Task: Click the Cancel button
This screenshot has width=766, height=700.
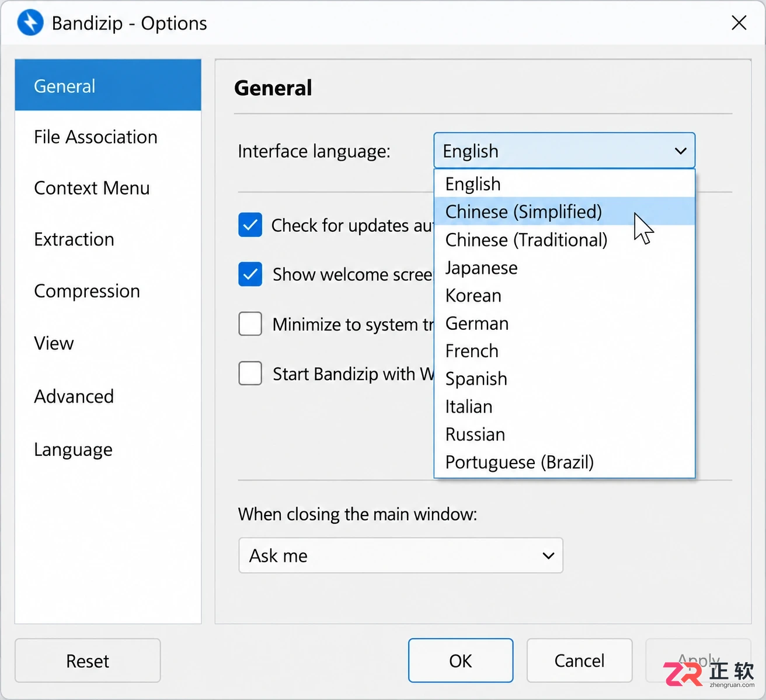Action: 579,660
